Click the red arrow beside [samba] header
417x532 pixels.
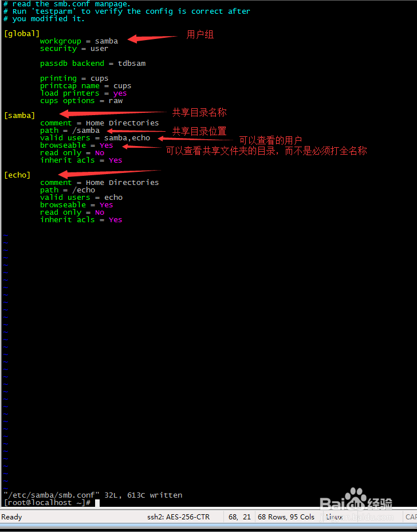click(113, 113)
